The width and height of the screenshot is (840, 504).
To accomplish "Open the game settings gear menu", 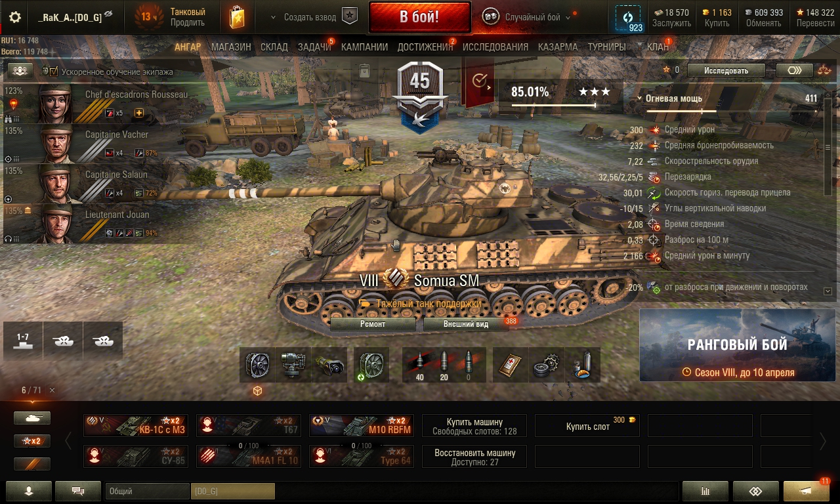I will coord(14,17).
